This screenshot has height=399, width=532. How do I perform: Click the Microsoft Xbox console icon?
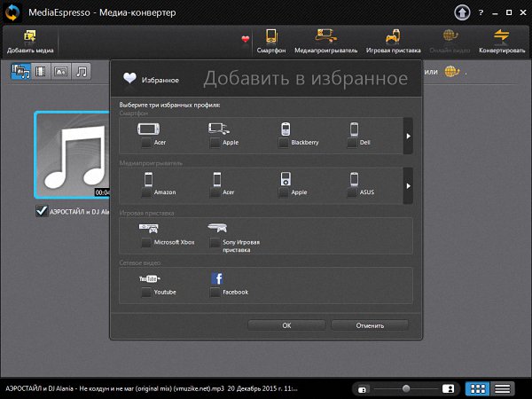click(x=149, y=228)
